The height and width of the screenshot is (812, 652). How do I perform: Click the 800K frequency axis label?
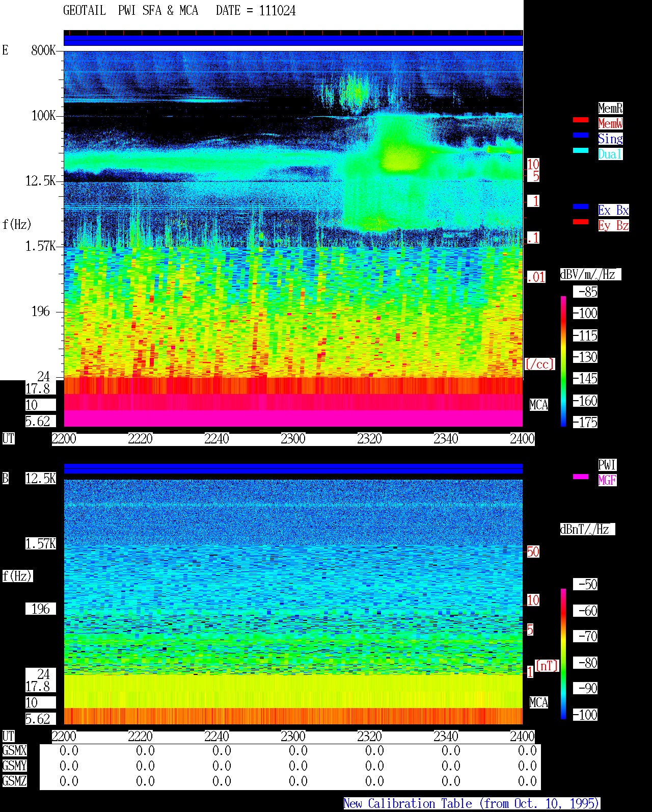(x=43, y=50)
